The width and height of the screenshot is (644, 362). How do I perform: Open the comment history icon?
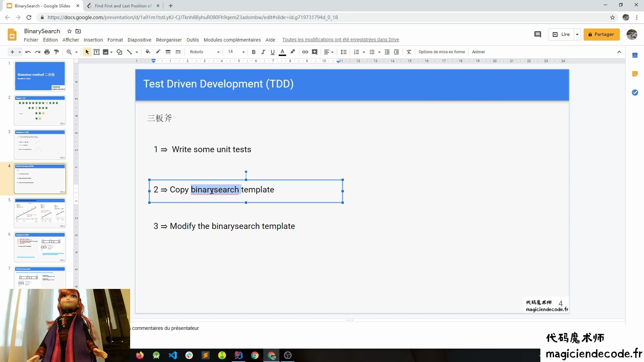click(x=537, y=35)
